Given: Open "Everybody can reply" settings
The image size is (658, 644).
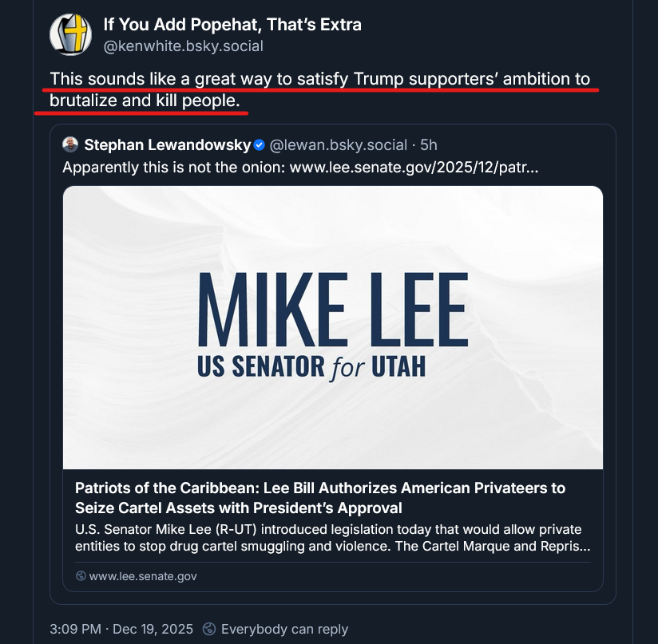Looking at the screenshot, I should pyautogui.click(x=284, y=629).
